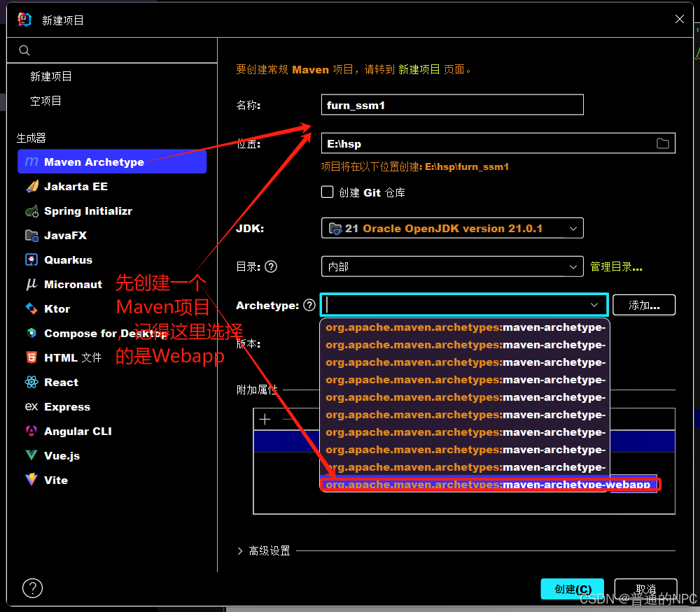
Task: Choose the Jakarta EE generator label
Action: coord(76,187)
